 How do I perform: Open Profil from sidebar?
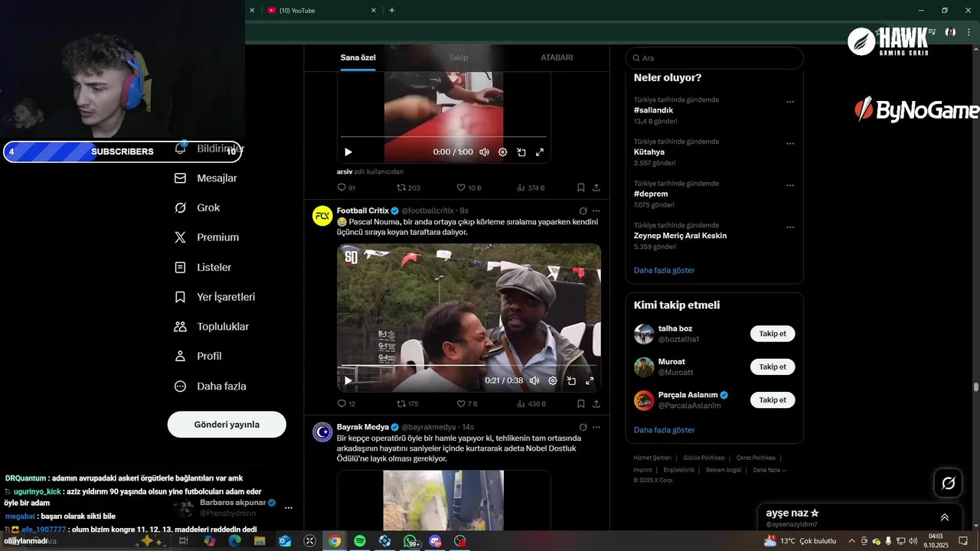(198, 356)
